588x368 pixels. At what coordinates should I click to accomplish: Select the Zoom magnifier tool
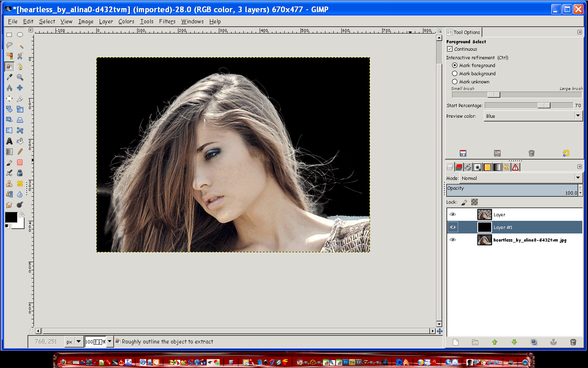pyautogui.click(x=20, y=77)
